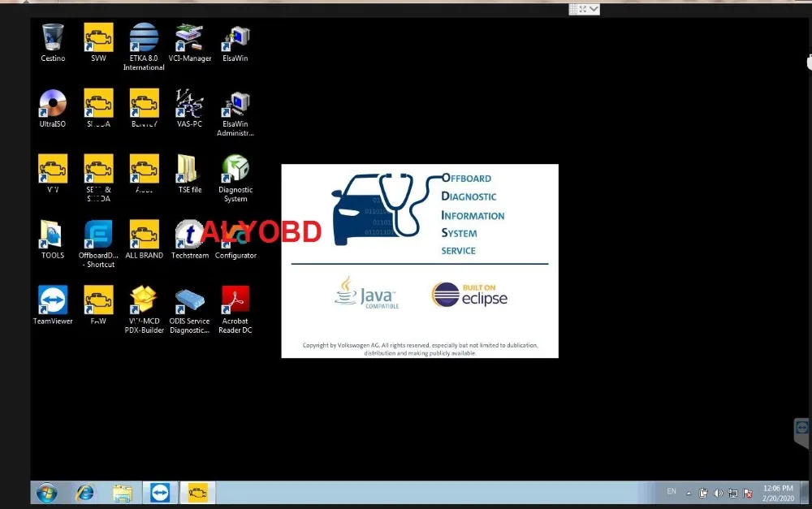Open the Action Center flag icon

[748, 493]
